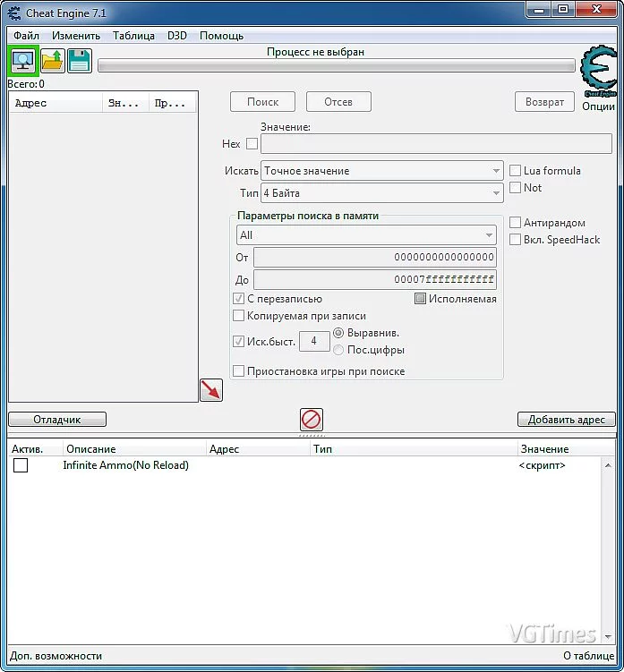The image size is (624, 672).
Task: Click the Возврат button
Action: click(544, 102)
